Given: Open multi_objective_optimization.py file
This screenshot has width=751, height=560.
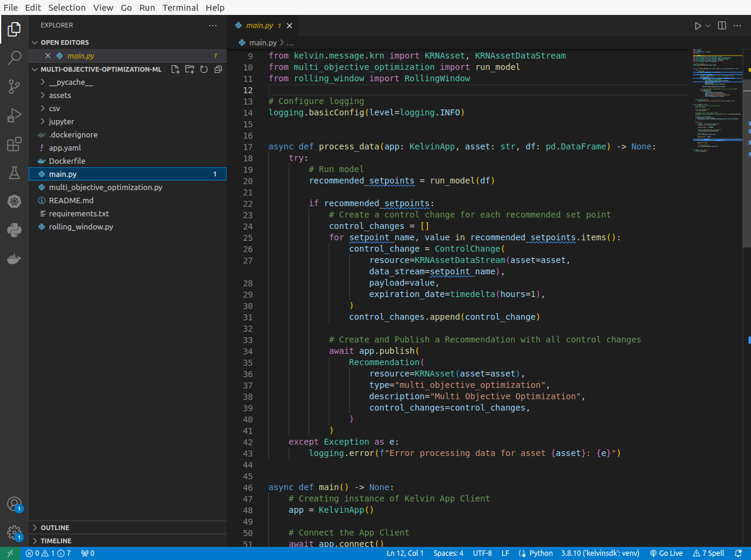Looking at the screenshot, I should point(105,188).
